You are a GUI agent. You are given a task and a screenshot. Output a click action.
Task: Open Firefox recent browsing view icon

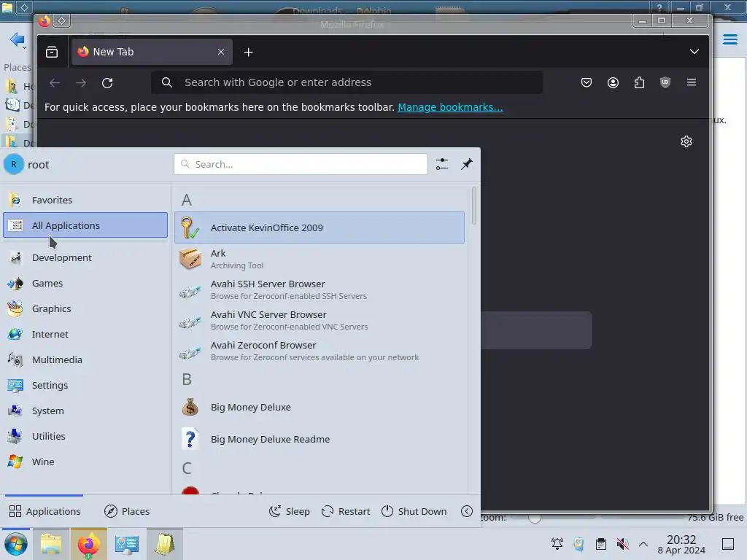coord(52,52)
